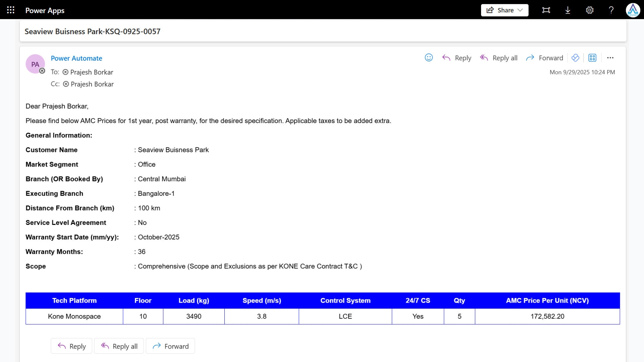Image resolution: width=644 pixels, height=362 pixels.
Task: Click the Power Apps title text
Action: click(x=45, y=10)
